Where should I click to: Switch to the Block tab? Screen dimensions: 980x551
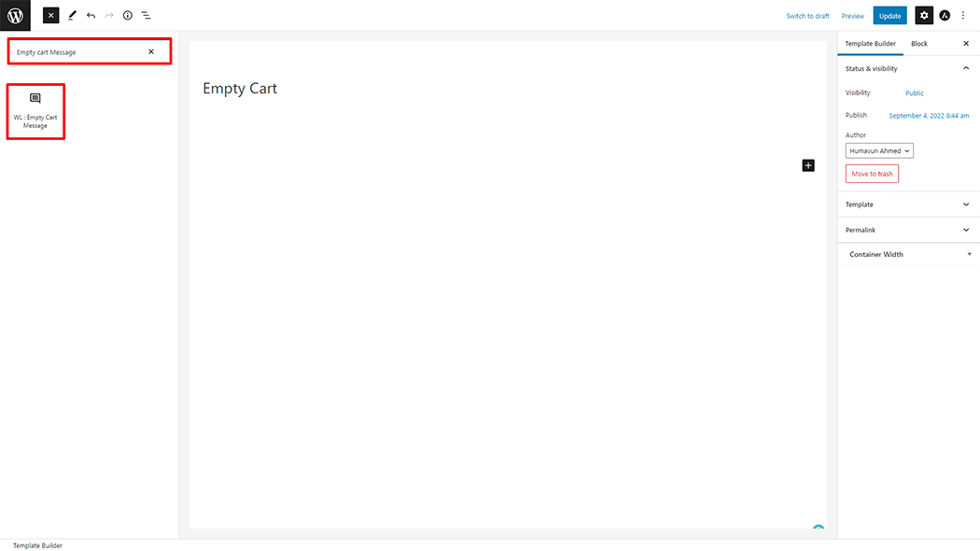click(x=919, y=44)
